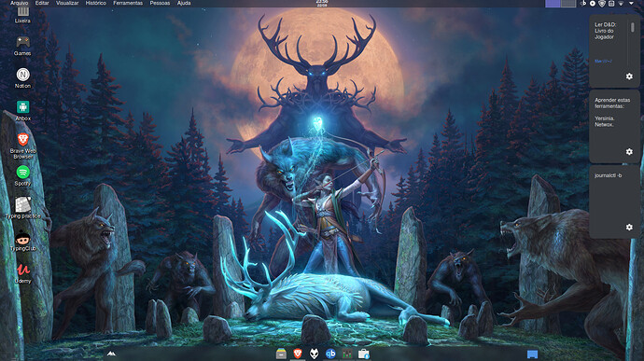Open the Editar menu
This screenshot has height=361, width=644.
(42, 3)
